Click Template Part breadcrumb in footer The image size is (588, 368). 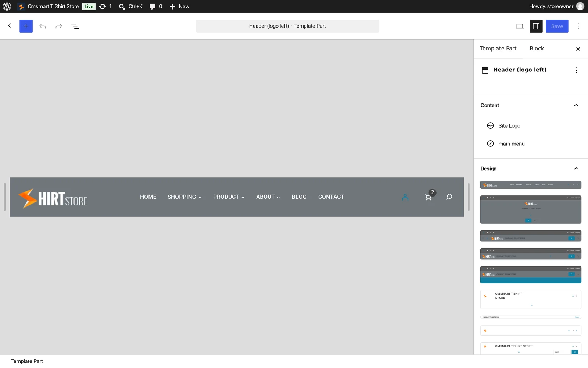pyautogui.click(x=27, y=361)
